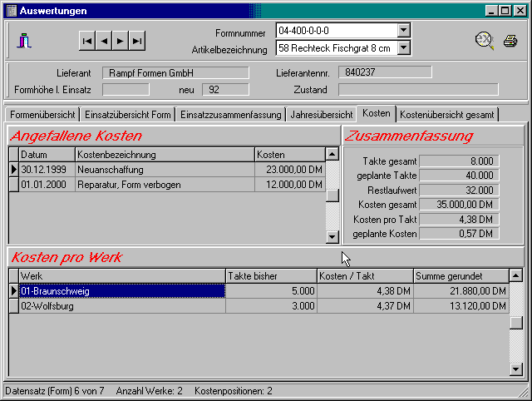
Task: Open the Einsatzübersicht Form tab
Action: click(x=128, y=115)
